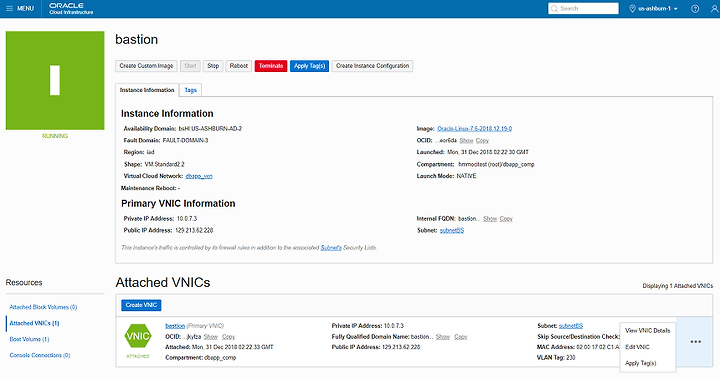Screen dimensions: 720x379
Task: Click the Private IP Address 10.0.7.3 value
Action: pyautogui.click(x=187, y=219)
